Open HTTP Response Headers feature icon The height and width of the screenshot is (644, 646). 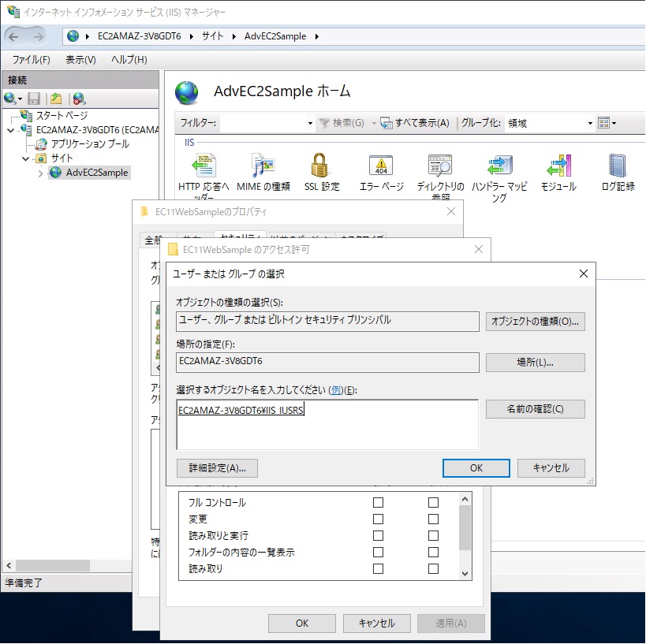click(204, 166)
